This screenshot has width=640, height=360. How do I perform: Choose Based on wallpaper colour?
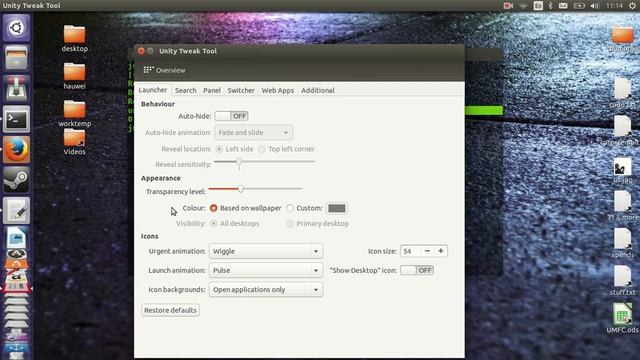pos(245,208)
